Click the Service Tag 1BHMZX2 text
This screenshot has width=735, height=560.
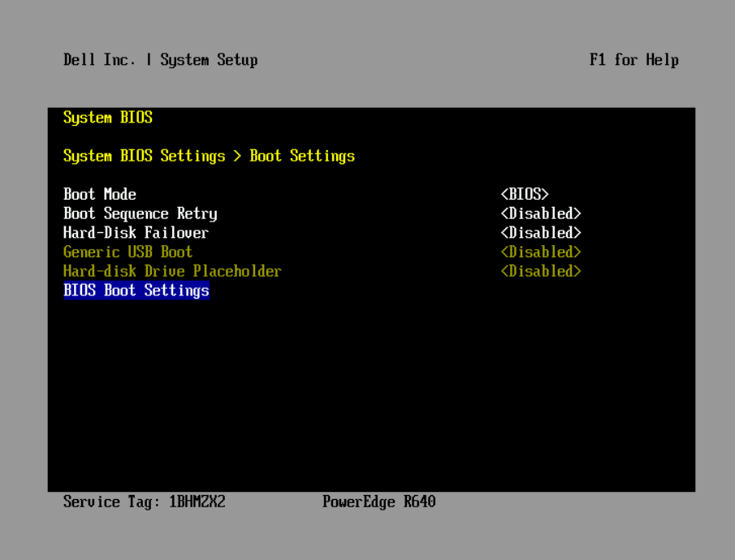(x=145, y=502)
